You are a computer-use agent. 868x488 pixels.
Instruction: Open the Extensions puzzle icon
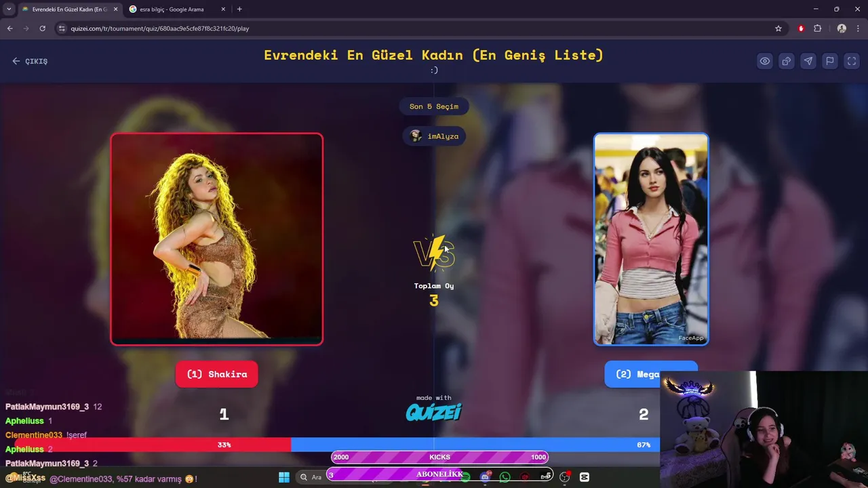tap(817, 28)
